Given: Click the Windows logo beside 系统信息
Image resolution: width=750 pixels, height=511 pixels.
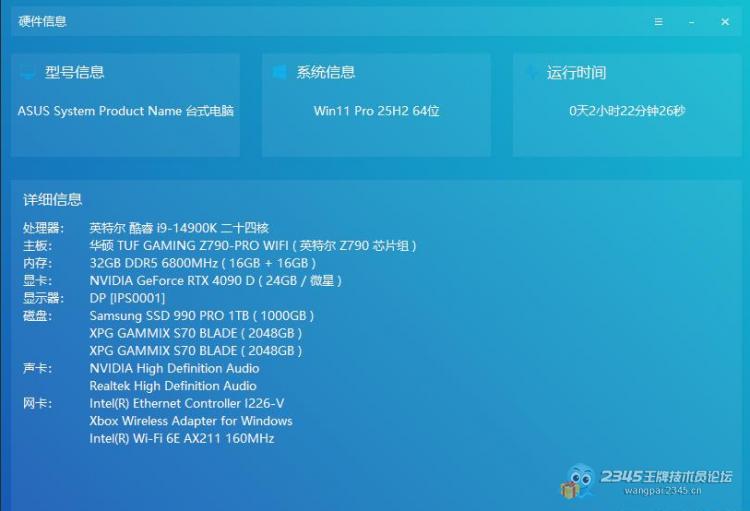Looking at the screenshot, I should pos(280,72).
